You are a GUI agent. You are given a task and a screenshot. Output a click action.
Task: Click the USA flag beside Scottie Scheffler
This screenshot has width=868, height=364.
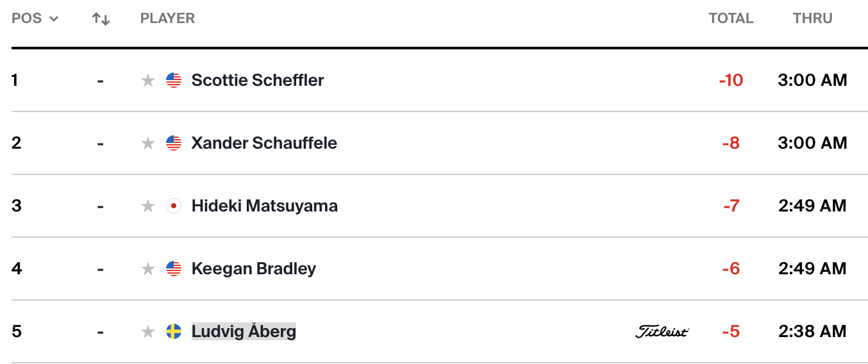[174, 80]
